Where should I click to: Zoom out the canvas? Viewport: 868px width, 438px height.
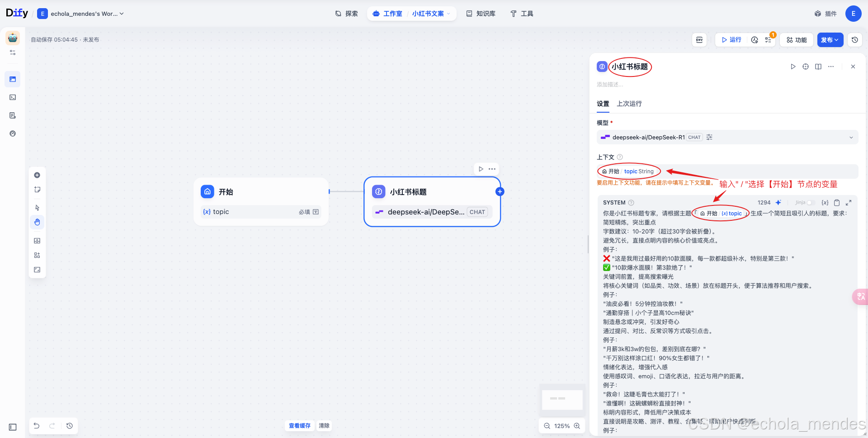pos(547,426)
